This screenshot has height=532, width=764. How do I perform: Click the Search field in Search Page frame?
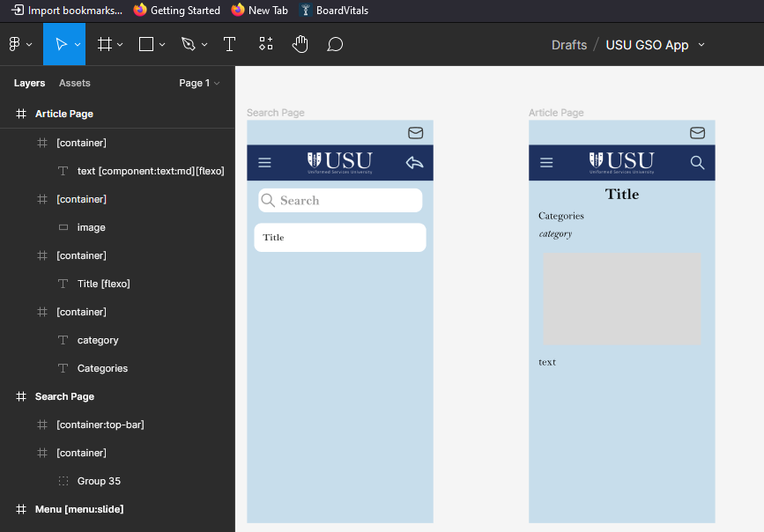click(x=340, y=200)
